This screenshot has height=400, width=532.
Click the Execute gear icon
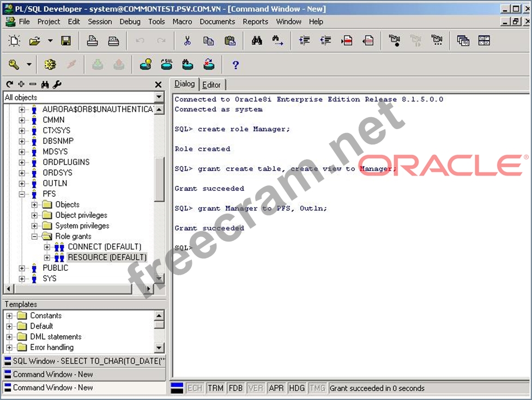(x=50, y=64)
